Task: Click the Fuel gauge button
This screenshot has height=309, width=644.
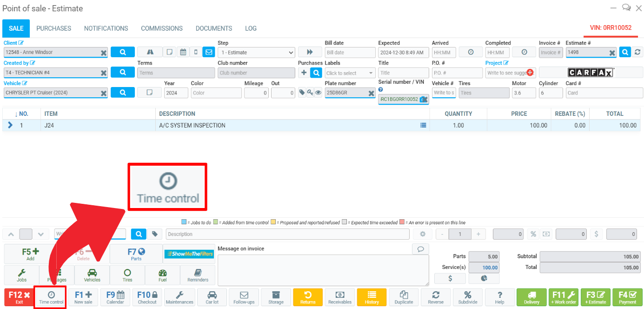Action: [x=162, y=275]
